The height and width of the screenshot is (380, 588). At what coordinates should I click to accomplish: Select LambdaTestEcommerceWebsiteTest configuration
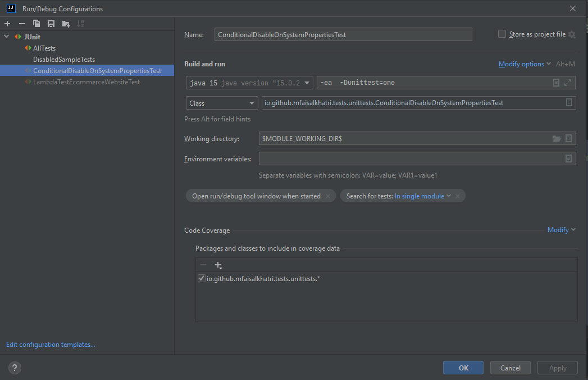pos(86,82)
